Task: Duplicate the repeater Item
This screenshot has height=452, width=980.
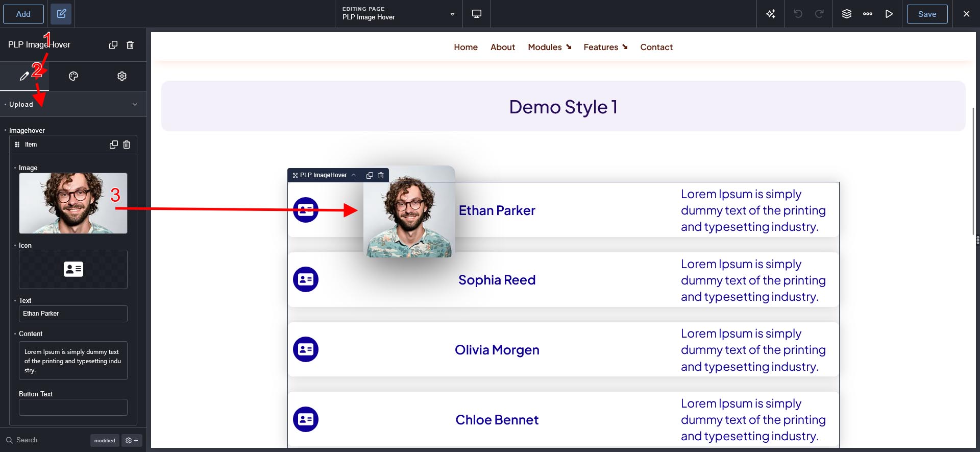Action: 114,145
